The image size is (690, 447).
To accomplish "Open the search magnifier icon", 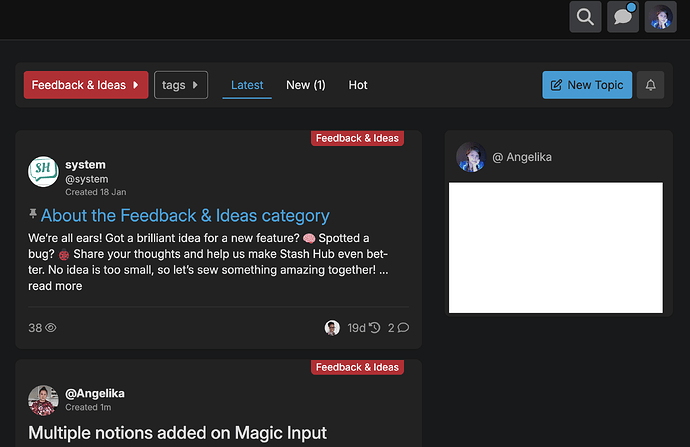I will click(x=586, y=17).
